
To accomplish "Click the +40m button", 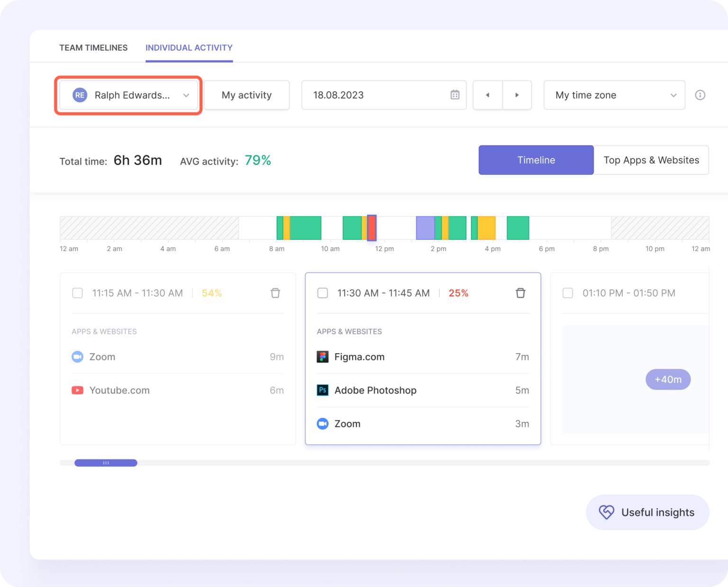I will (x=668, y=379).
